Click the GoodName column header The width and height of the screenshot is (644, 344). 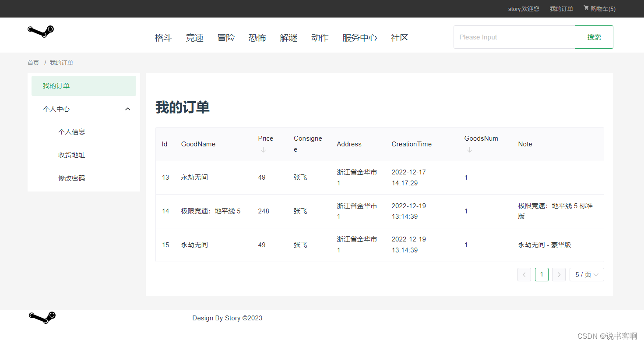198,144
